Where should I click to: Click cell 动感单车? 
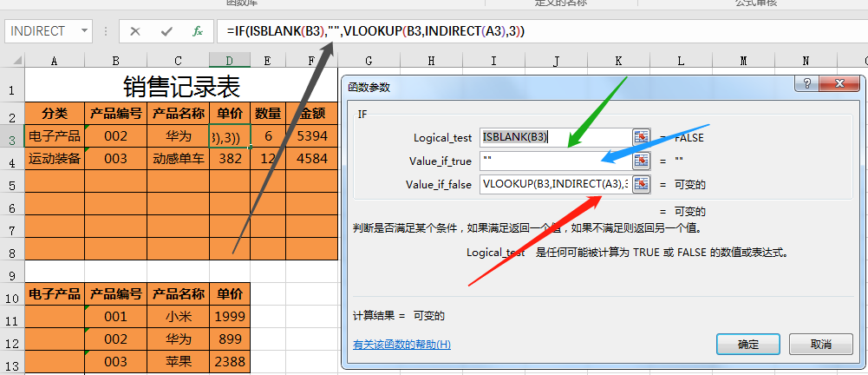179,159
